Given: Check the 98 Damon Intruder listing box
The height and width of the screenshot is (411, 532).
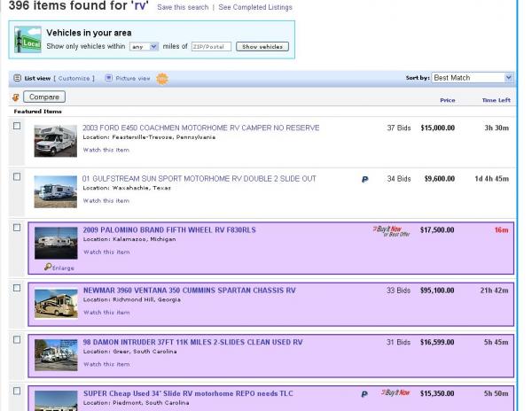Looking at the screenshot, I should pyautogui.click(x=17, y=339).
